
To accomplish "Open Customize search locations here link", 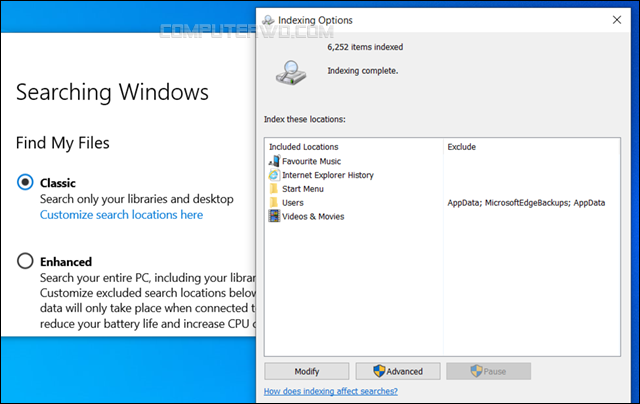I will tap(121, 215).
